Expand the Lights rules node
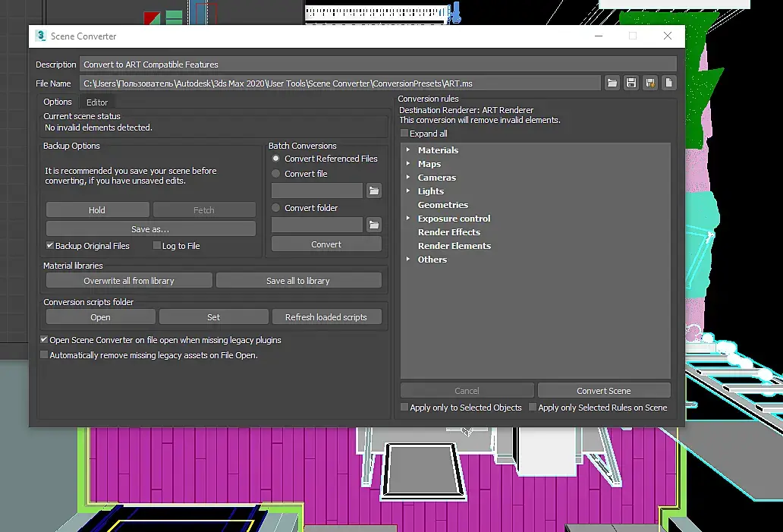783x532 pixels. click(408, 190)
